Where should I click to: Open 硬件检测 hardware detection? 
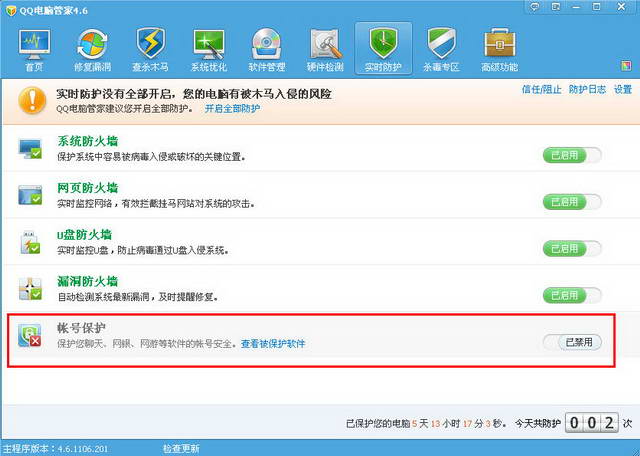[x=324, y=49]
